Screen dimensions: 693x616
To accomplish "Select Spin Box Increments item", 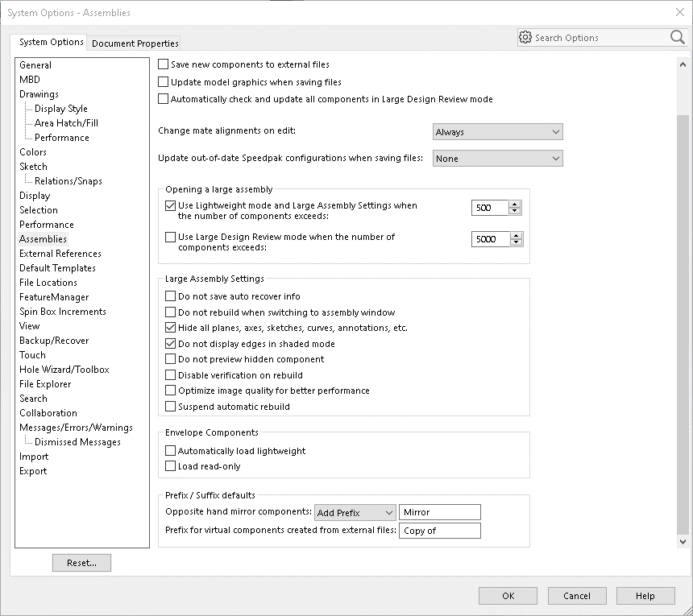I will [x=63, y=312].
